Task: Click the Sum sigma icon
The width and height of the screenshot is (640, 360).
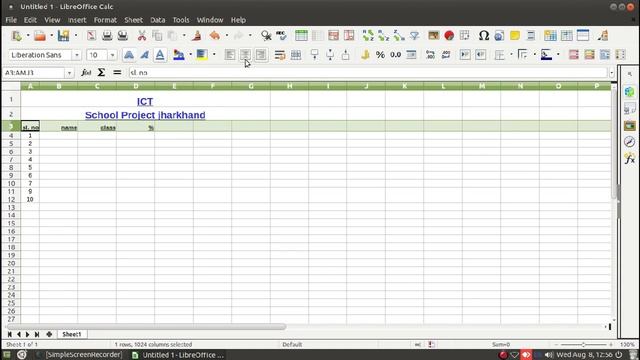Action: coord(101,73)
